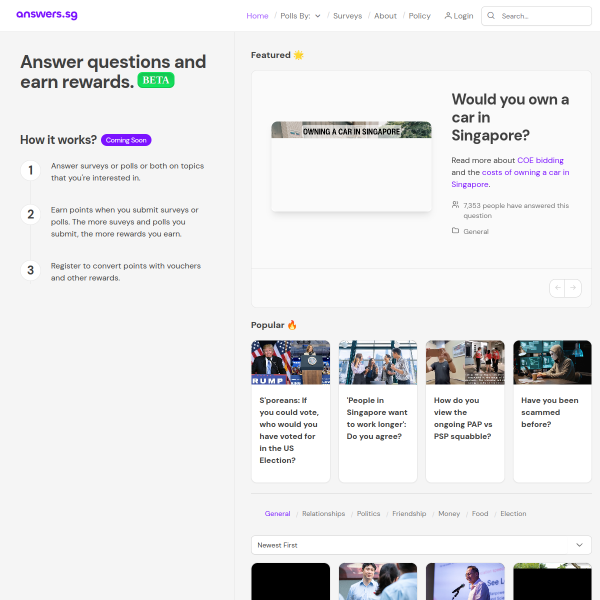This screenshot has height=600, width=600.
Task: Click the Login user icon
Action: point(448,16)
